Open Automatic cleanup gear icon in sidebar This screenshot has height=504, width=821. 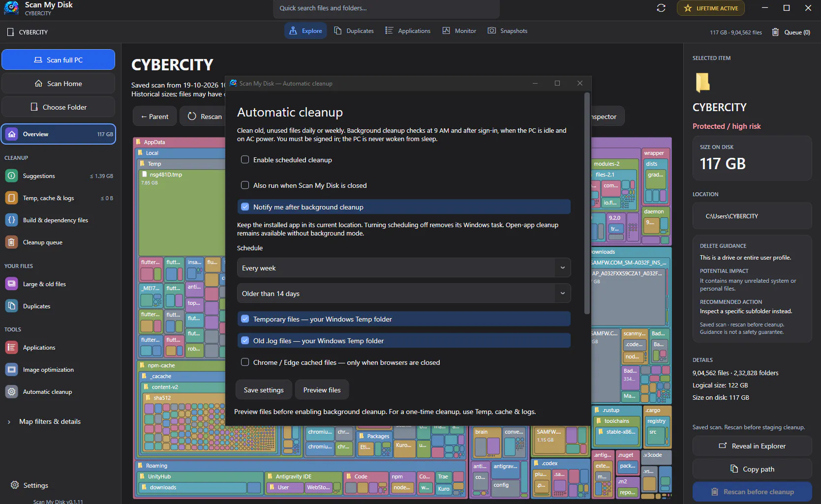pos(11,391)
